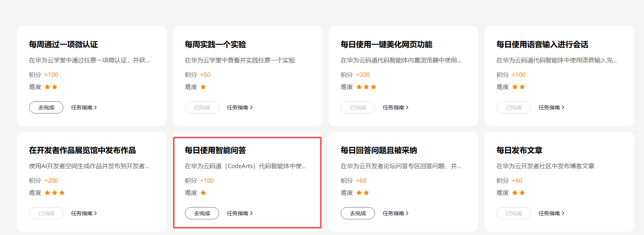The height and width of the screenshot is (235, 644).
Task: Click 已完成 button on 每日发布文章 card
Action: [x=514, y=213]
